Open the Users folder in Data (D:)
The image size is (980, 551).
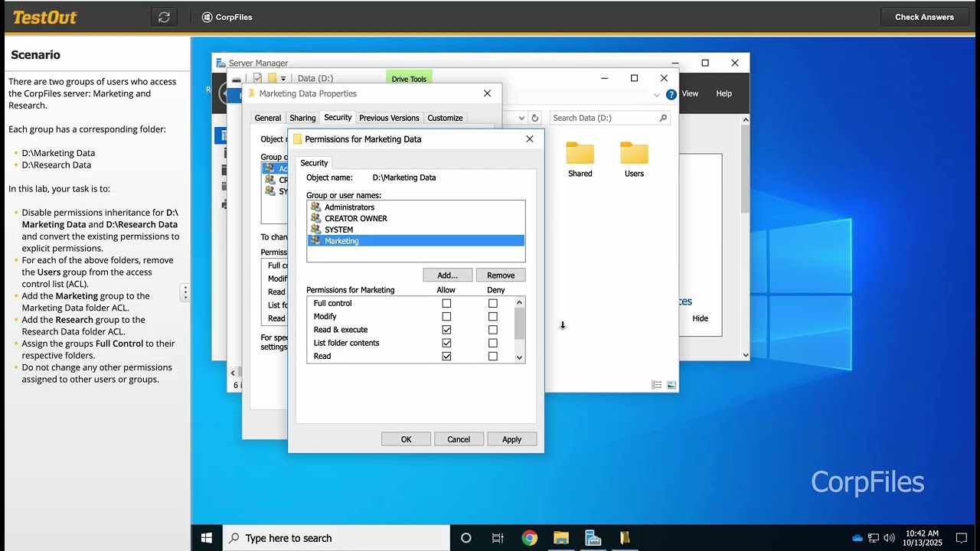coord(634,159)
